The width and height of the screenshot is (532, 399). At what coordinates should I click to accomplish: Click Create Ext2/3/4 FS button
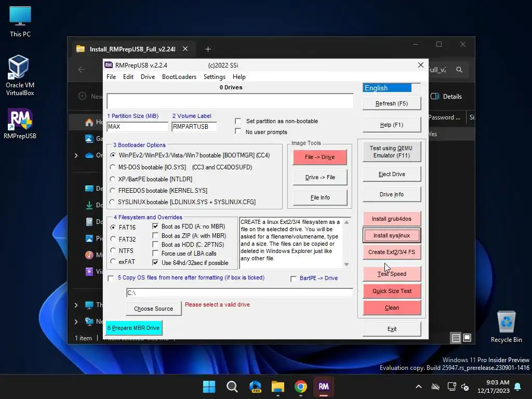coord(392,252)
